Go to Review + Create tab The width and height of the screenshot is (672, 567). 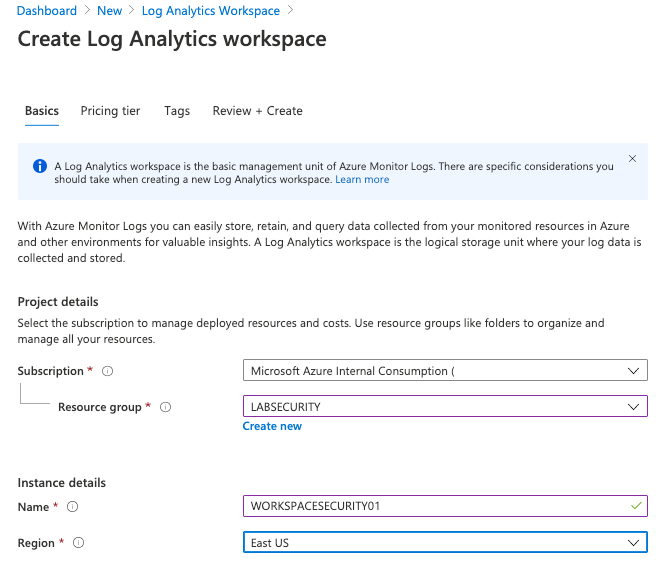tap(257, 111)
